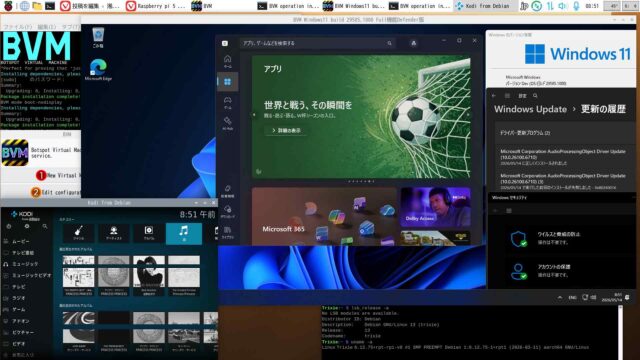Open the Recycle Bin on Windows desktop
Image resolution: width=640 pixels, height=360 pixels.
coord(98,38)
